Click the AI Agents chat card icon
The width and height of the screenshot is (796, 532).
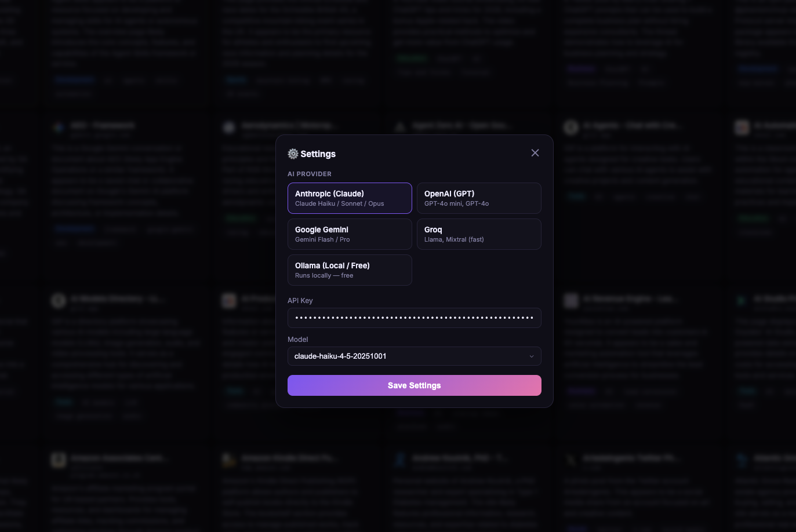click(571, 127)
